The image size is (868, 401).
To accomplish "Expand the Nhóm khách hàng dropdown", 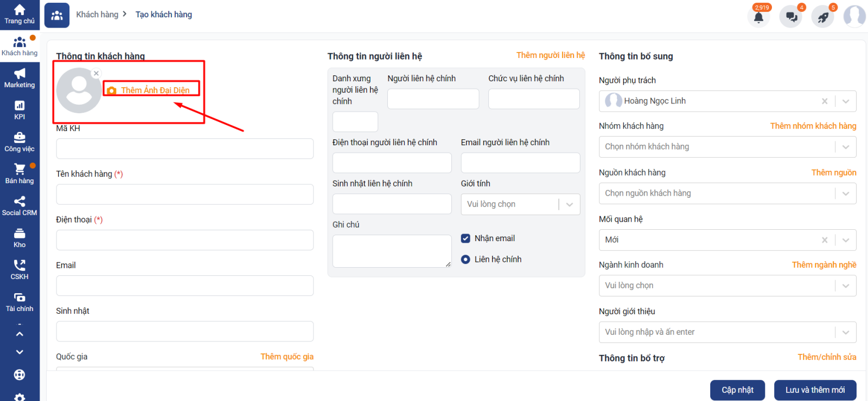I will click(846, 147).
